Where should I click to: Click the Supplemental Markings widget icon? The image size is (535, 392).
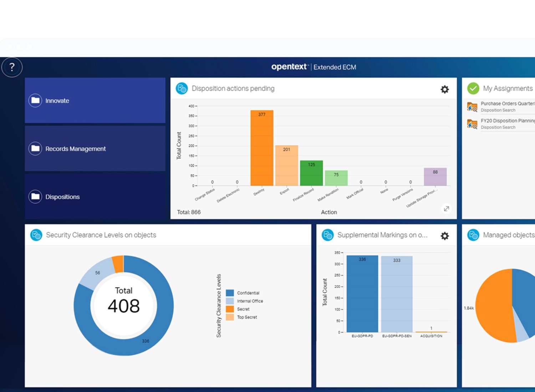pyautogui.click(x=327, y=235)
